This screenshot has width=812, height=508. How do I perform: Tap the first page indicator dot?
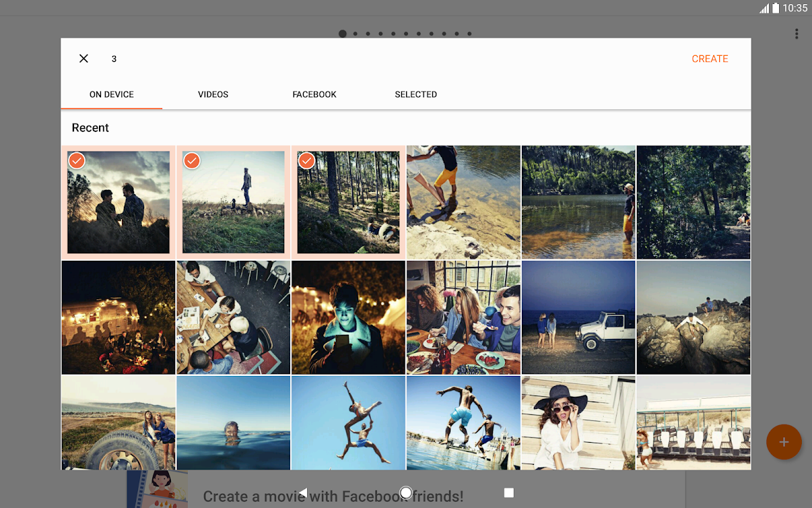343,34
